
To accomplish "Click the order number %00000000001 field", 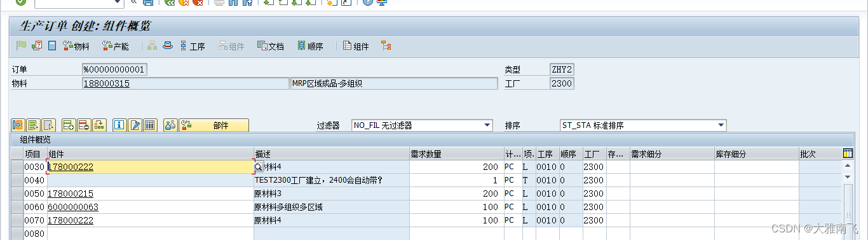I will click(114, 69).
